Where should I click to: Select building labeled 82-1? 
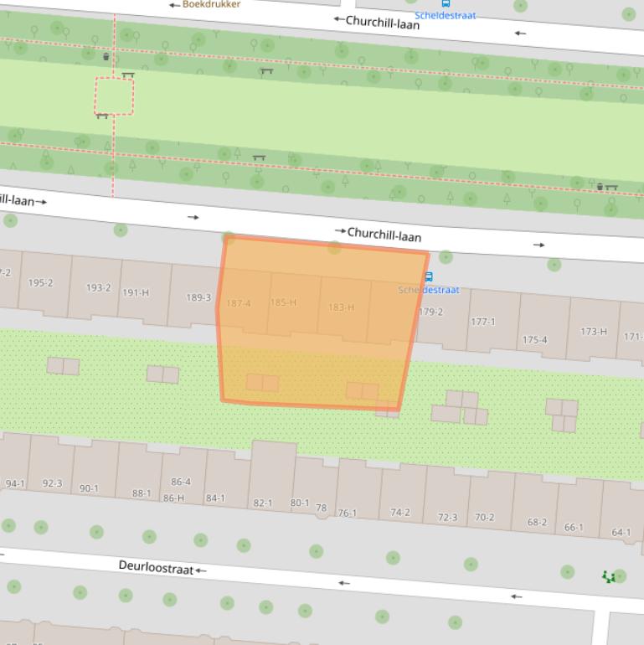click(262, 503)
